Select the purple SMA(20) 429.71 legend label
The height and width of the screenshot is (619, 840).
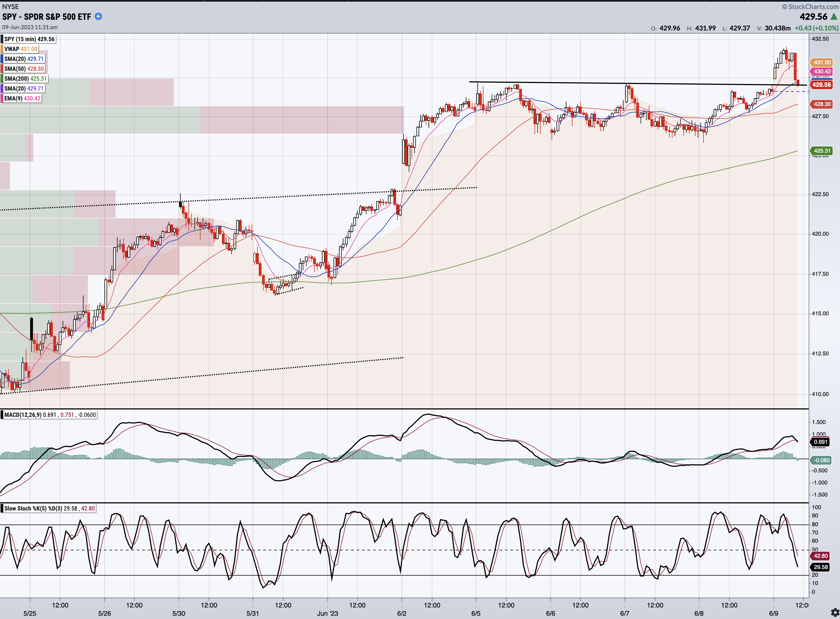tap(23, 88)
